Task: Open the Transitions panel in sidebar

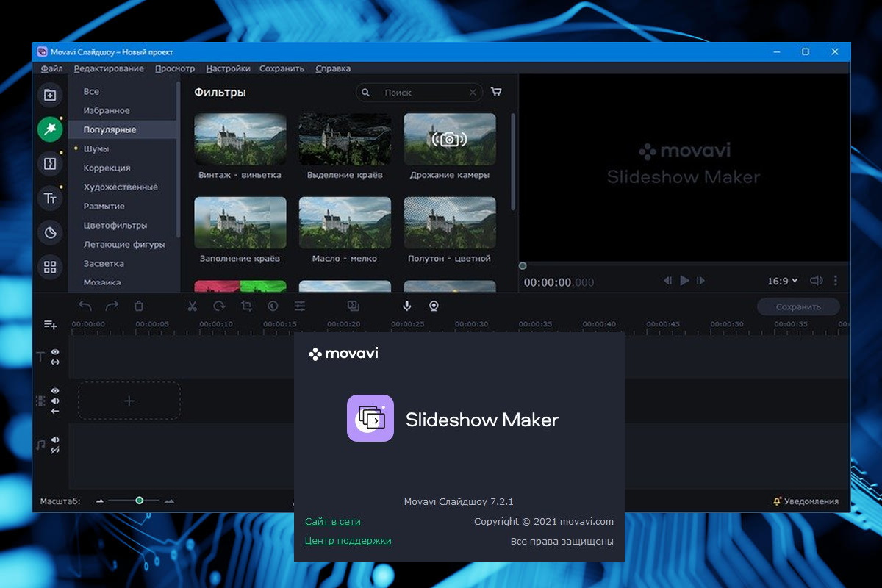Action: pyautogui.click(x=50, y=163)
